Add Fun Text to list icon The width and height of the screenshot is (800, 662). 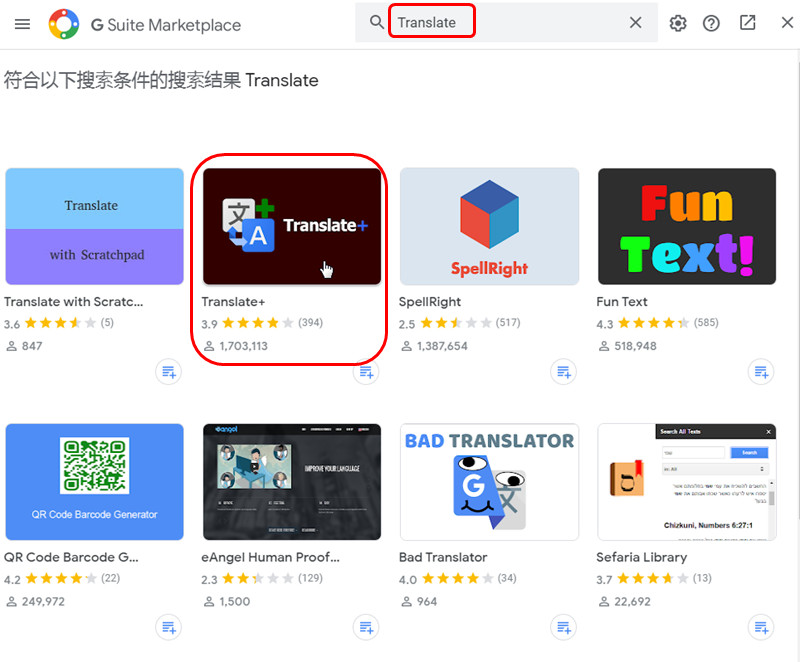[761, 372]
